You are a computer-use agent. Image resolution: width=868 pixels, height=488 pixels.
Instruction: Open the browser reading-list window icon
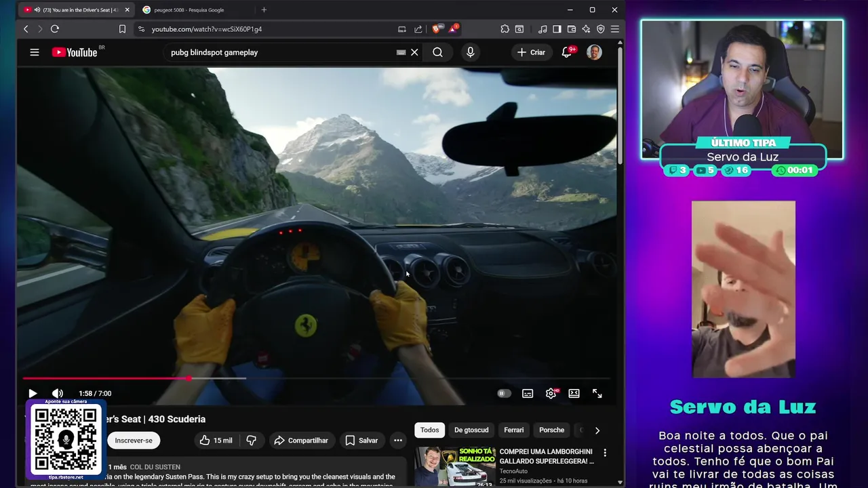coord(519,29)
